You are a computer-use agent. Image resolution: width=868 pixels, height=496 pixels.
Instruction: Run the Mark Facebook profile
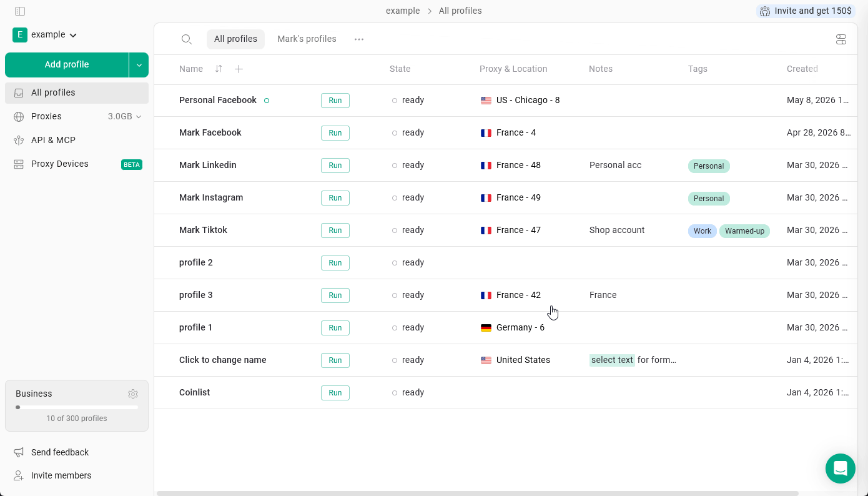pyautogui.click(x=335, y=133)
